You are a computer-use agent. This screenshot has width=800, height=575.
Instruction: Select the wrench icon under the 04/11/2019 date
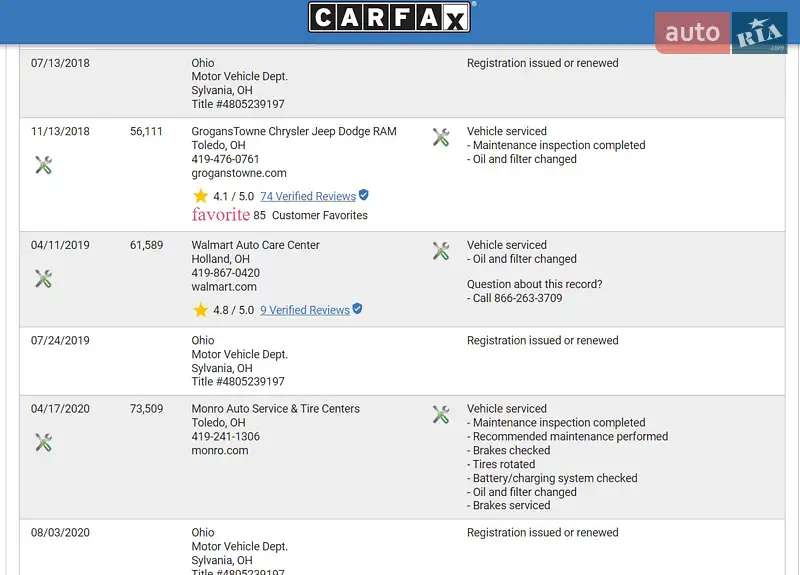(44, 279)
